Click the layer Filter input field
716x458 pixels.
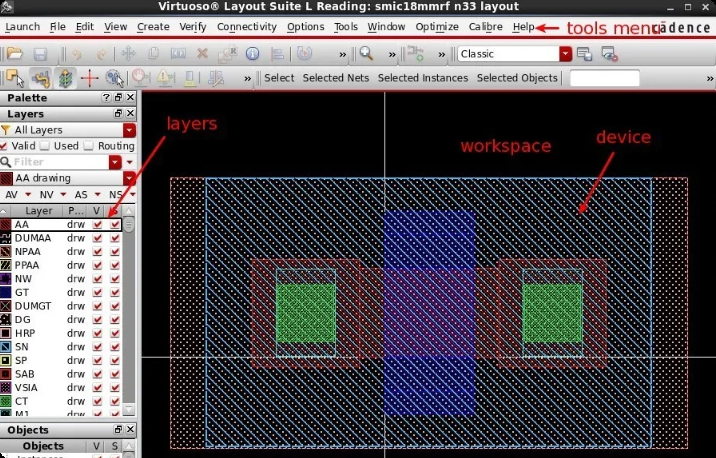click(x=60, y=162)
